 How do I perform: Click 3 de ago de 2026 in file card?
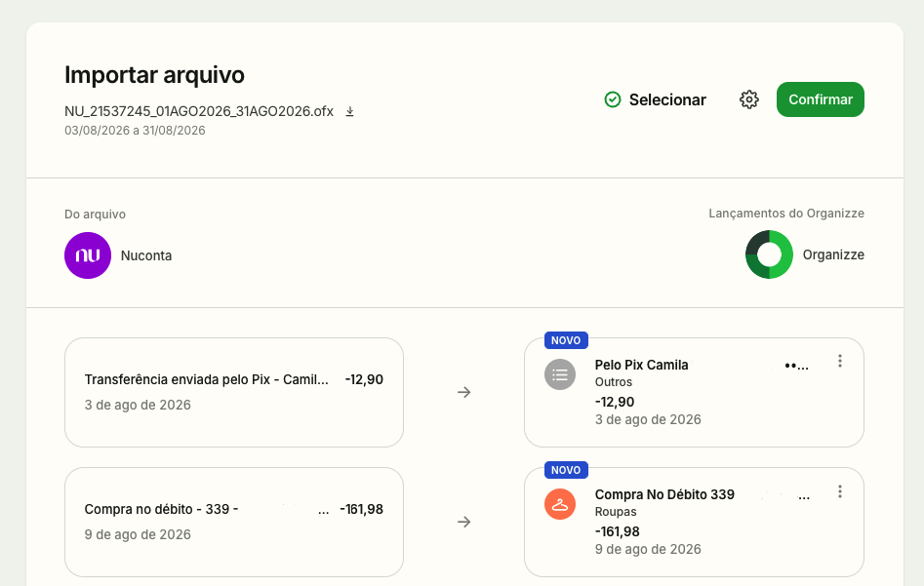point(138,405)
